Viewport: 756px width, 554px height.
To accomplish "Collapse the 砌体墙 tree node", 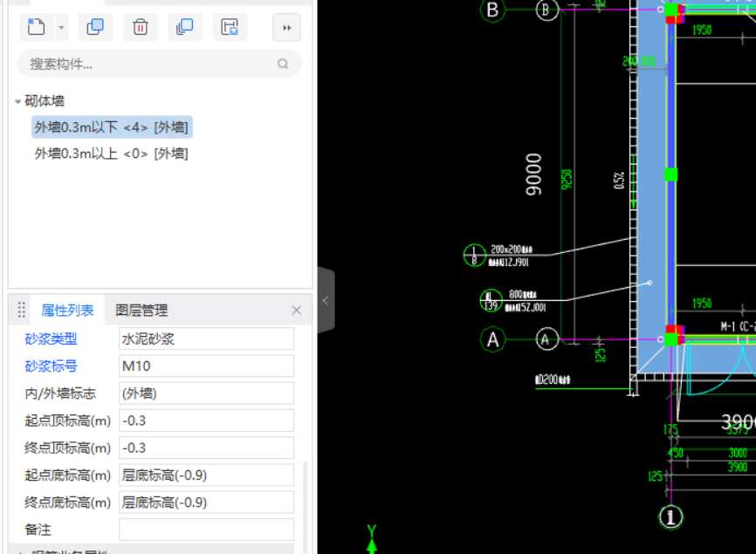I will [17, 101].
